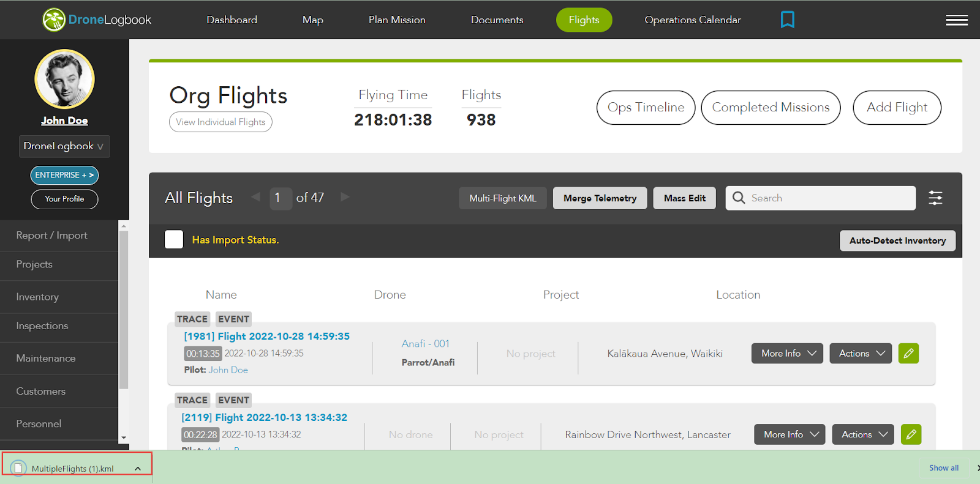Screen dimensions: 980x484
Task: Click John Doe name link under avatar
Action: (64, 121)
